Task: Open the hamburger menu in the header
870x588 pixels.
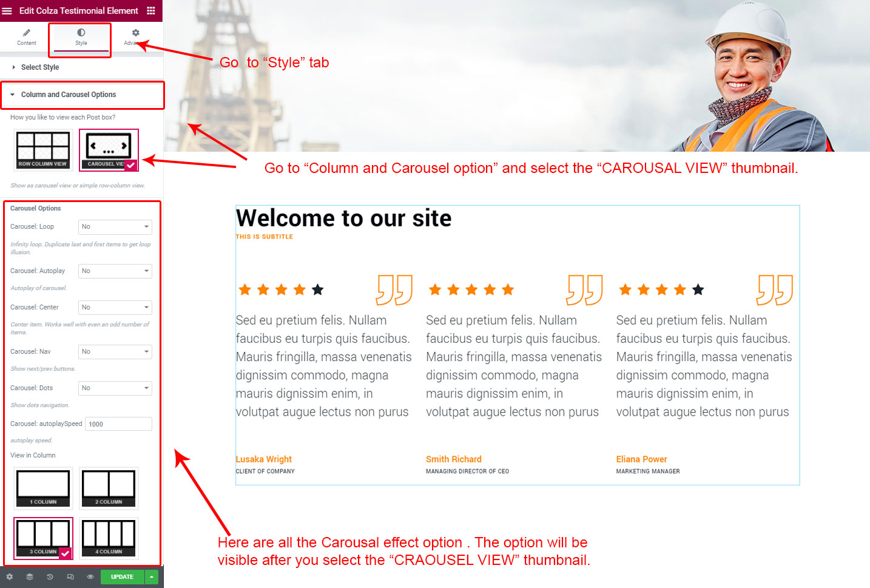Action: 7,11
